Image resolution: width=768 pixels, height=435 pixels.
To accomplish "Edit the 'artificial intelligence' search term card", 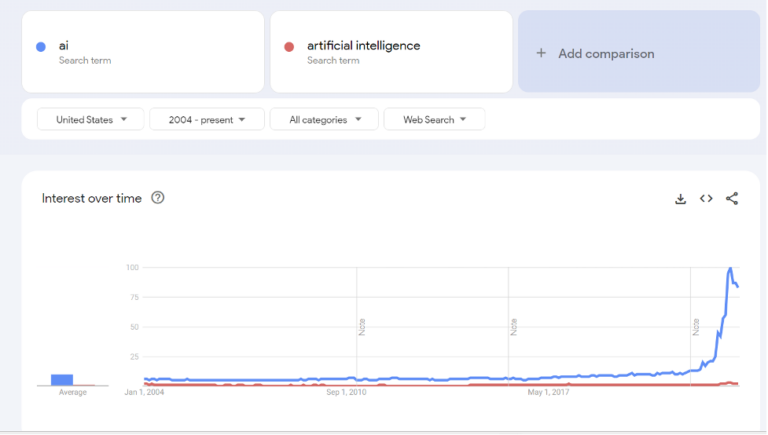I will click(391, 52).
